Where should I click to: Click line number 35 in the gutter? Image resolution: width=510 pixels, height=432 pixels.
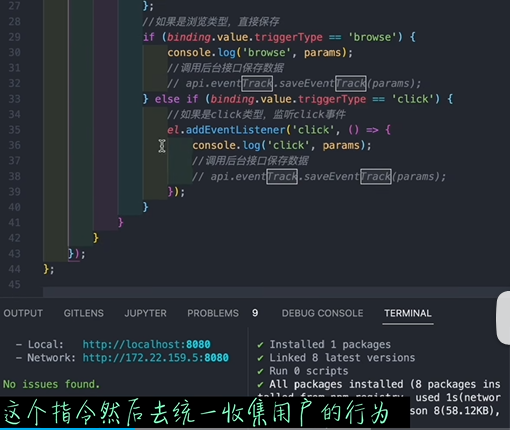[14, 130]
